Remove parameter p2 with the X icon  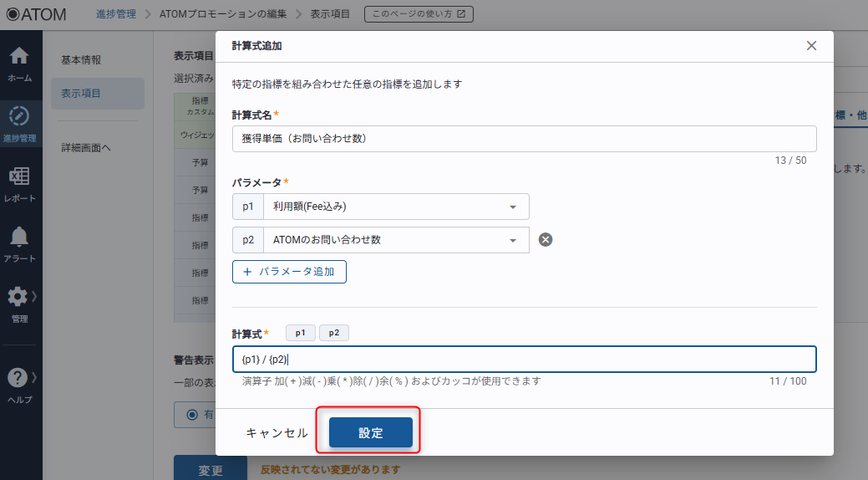546,240
